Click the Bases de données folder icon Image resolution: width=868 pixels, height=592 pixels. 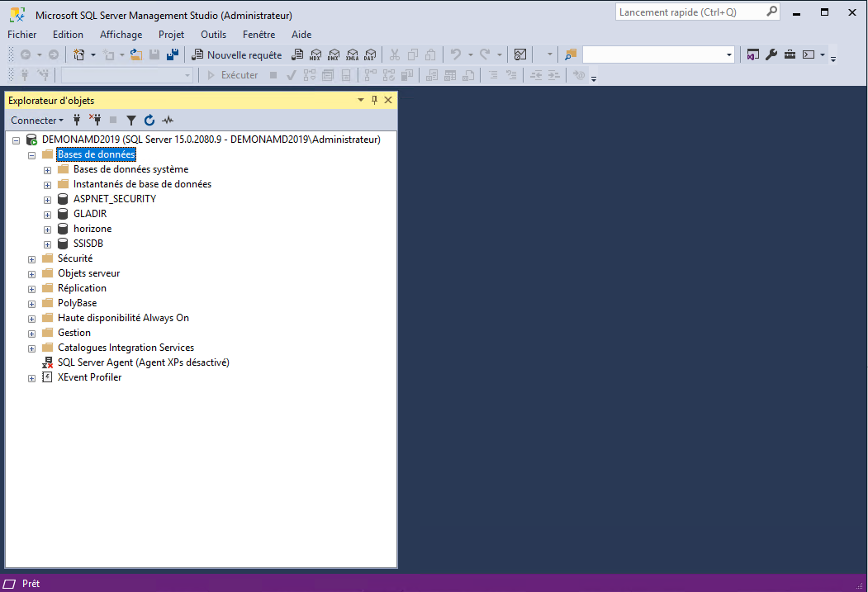48,154
